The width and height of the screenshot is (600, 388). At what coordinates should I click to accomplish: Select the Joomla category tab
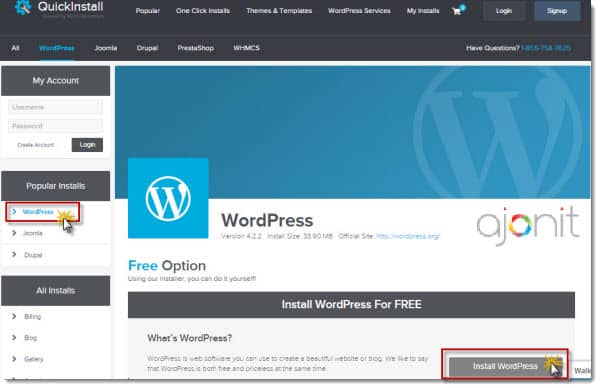pos(106,48)
